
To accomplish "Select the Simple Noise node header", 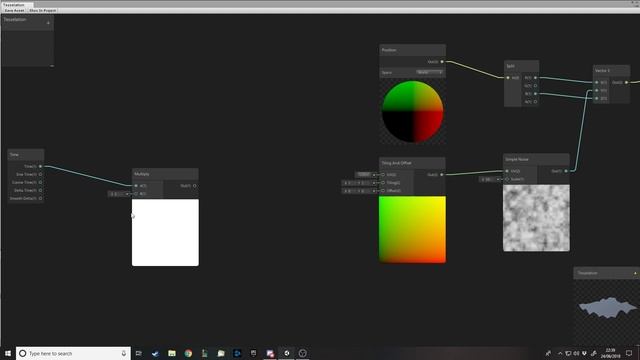I will pyautogui.click(x=536, y=159).
